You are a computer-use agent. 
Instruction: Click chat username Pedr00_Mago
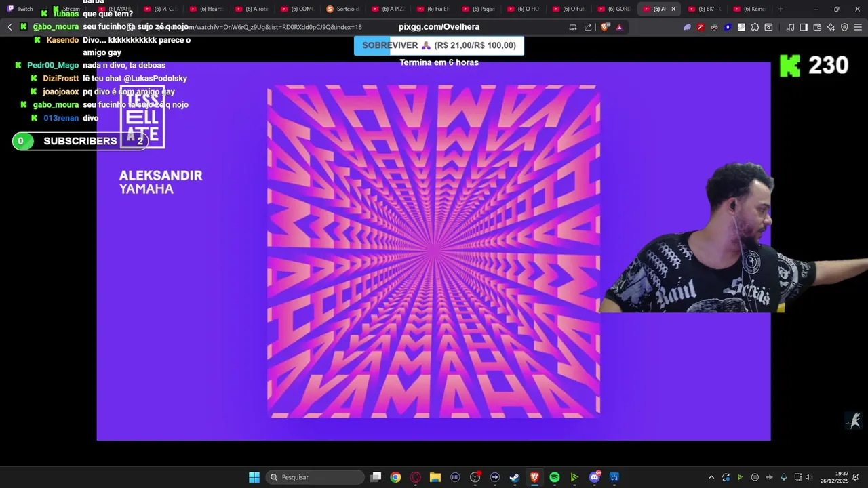point(53,65)
